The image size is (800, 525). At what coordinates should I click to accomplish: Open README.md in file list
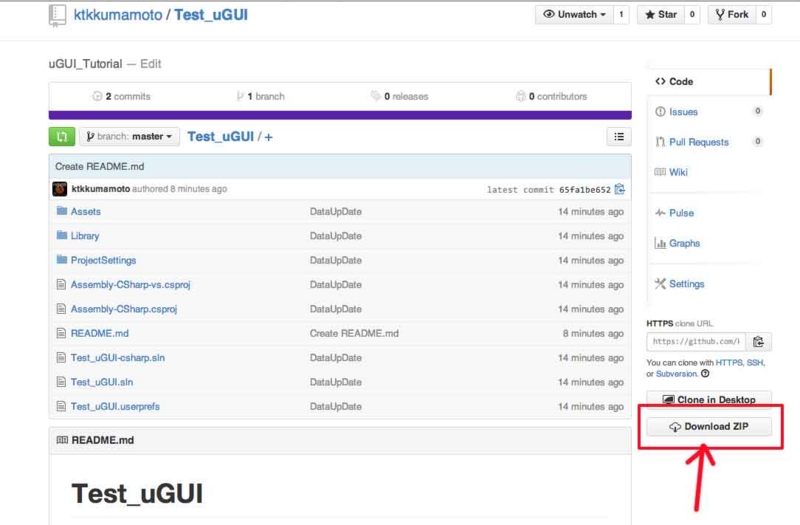point(99,333)
